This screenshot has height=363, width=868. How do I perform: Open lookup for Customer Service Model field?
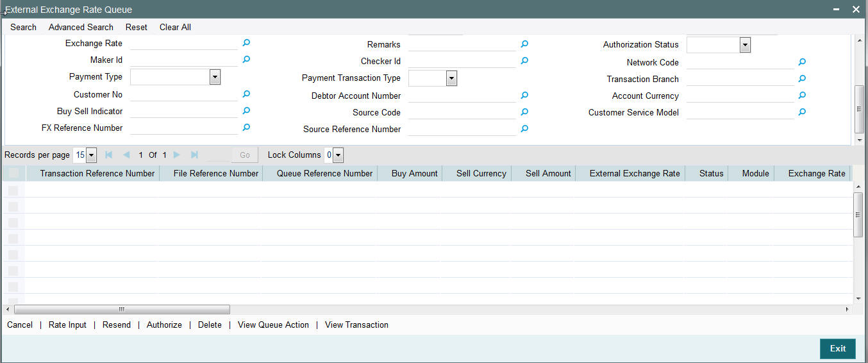[x=802, y=112]
